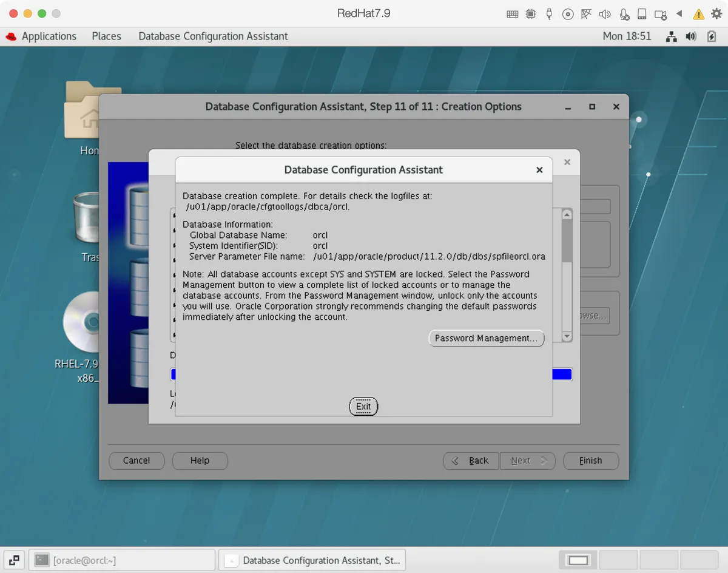Click the Password Management button
Screen dimensions: 728x573
click(x=486, y=338)
